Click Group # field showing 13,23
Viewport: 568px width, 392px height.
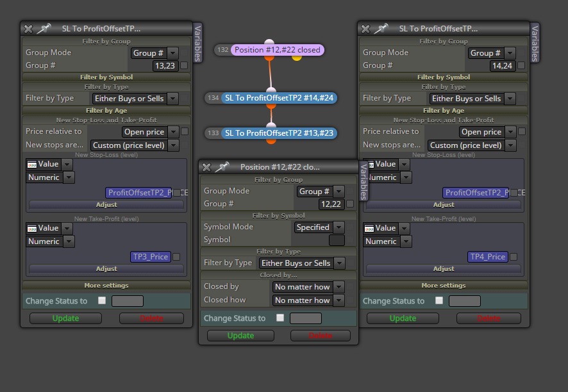click(x=165, y=66)
